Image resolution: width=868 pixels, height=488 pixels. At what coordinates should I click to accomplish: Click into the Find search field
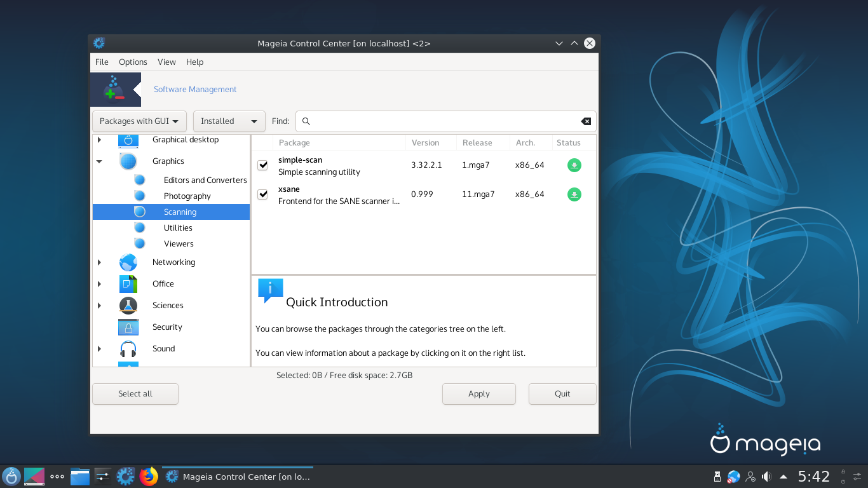(445, 121)
